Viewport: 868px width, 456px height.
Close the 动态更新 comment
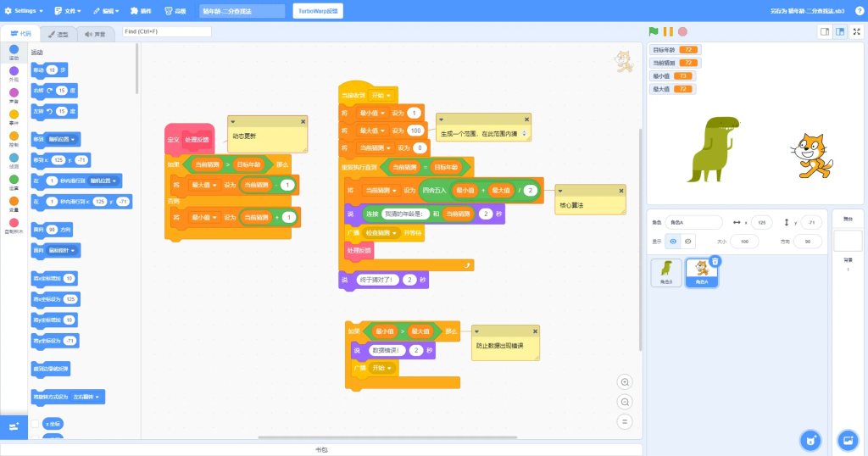303,121
